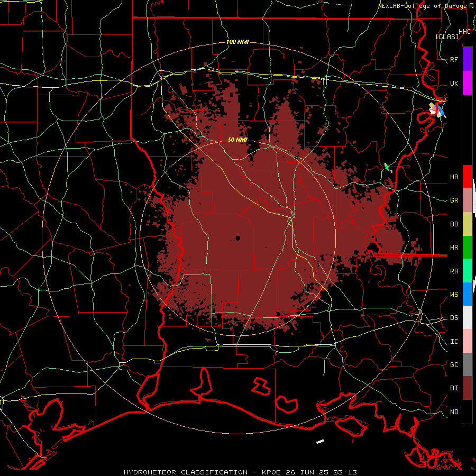The height and width of the screenshot is (476, 476).
Task: Select the dusty pink GR legend swatch
Action: 467,200
